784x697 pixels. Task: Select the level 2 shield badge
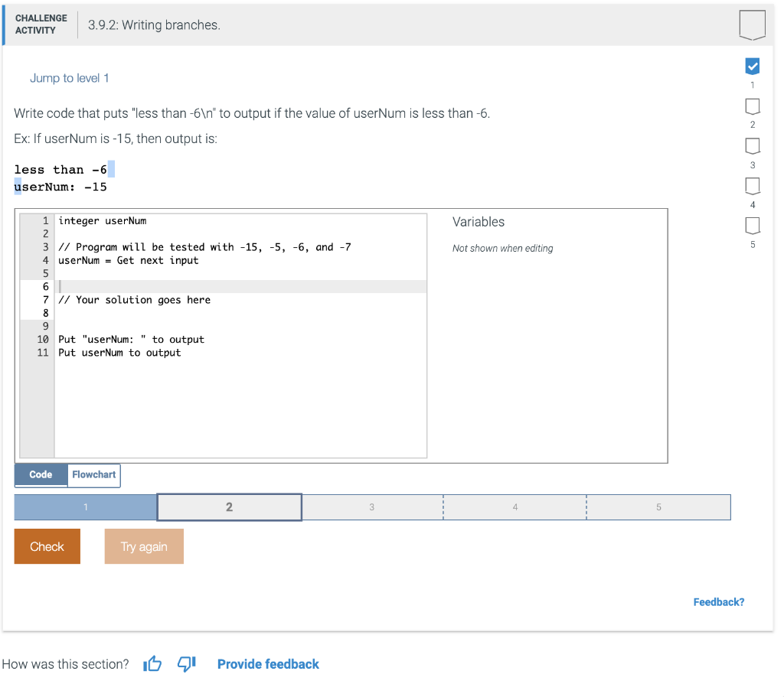pyautogui.click(x=753, y=106)
